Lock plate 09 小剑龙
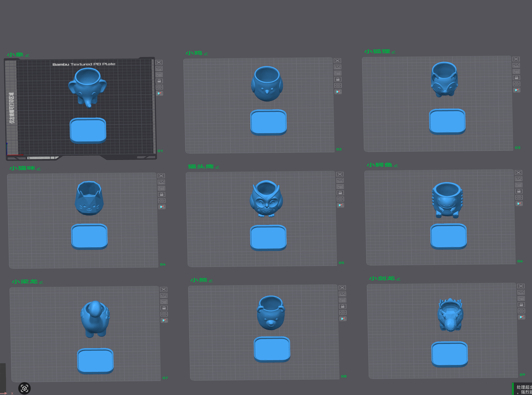 [521, 305]
